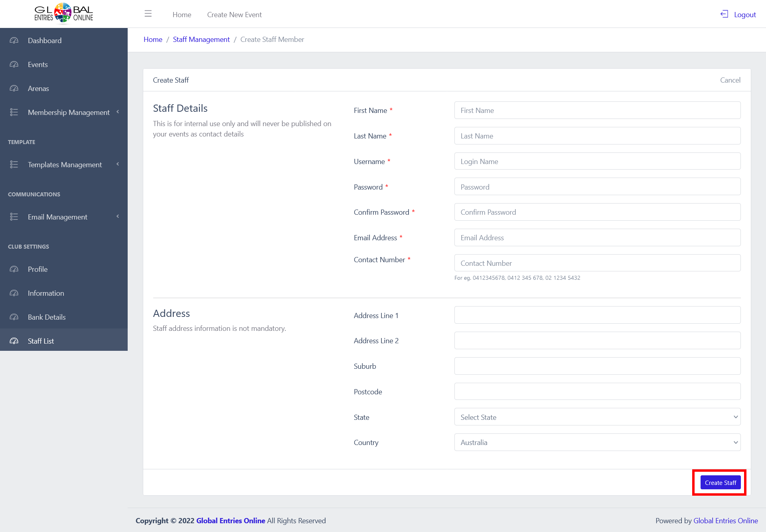Click into the Contact Number field

[597, 263]
